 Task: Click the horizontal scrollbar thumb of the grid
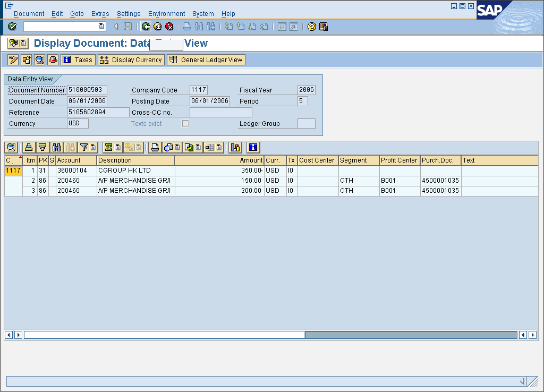tap(165, 335)
